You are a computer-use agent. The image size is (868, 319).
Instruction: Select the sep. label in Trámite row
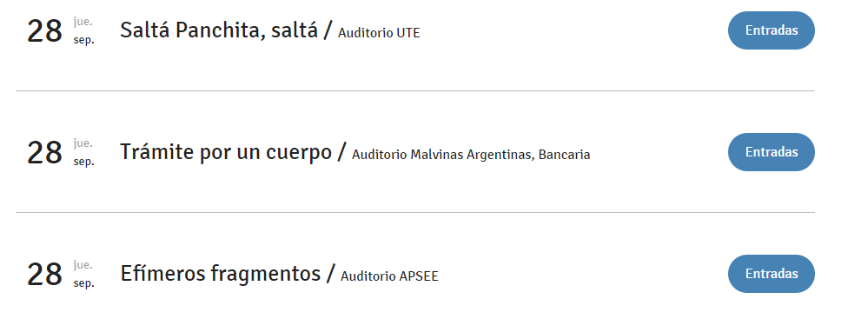(83, 163)
